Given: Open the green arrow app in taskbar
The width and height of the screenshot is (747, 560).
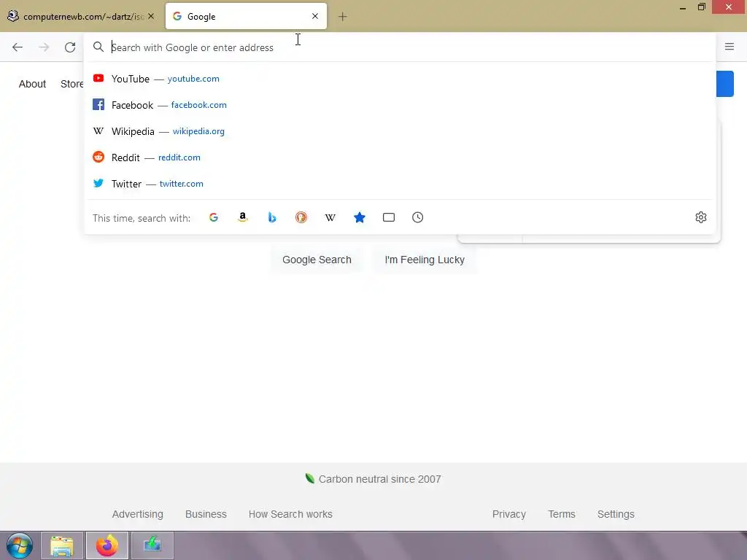Looking at the screenshot, I should click(152, 545).
